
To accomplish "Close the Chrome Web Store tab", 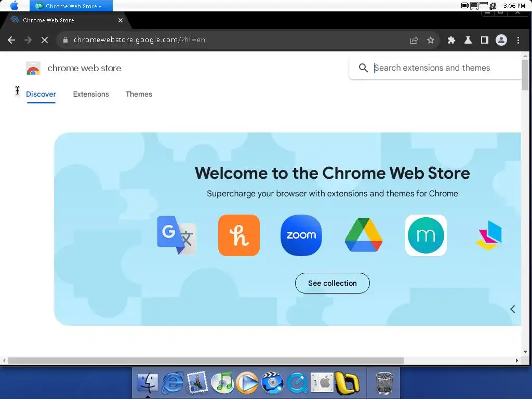I will 121,20.
